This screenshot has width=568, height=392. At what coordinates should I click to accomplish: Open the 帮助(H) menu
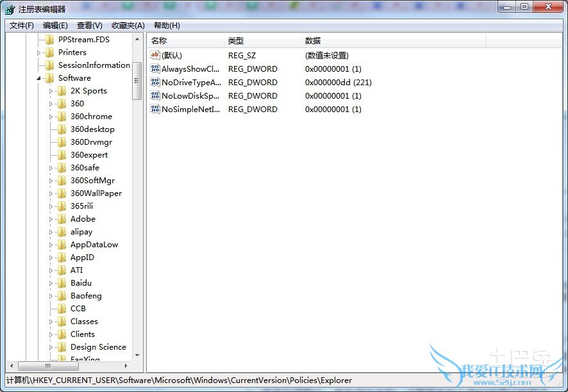(167, 26)
